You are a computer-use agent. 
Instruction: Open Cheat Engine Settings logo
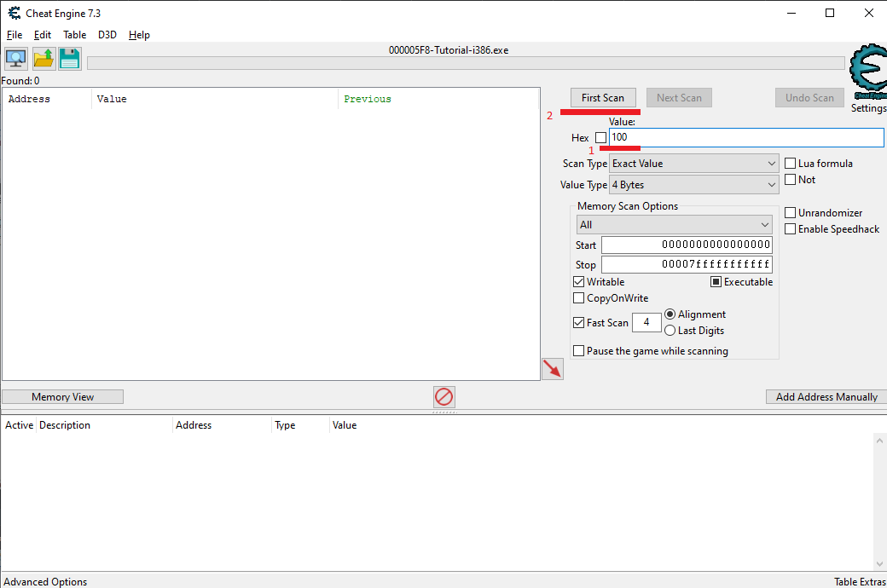pyautogui.click(x=868, y=72)
